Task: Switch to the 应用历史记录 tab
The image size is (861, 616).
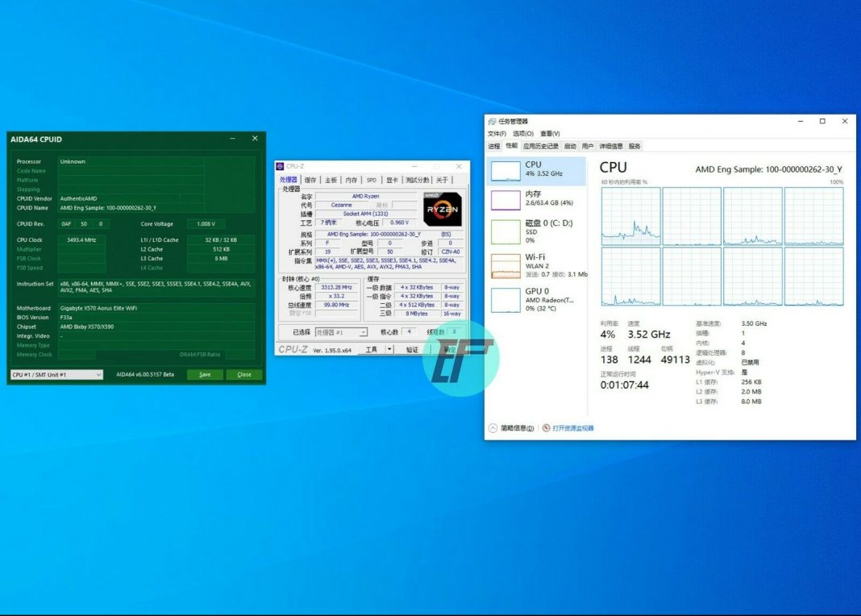Action: click(x=541, y=146)
